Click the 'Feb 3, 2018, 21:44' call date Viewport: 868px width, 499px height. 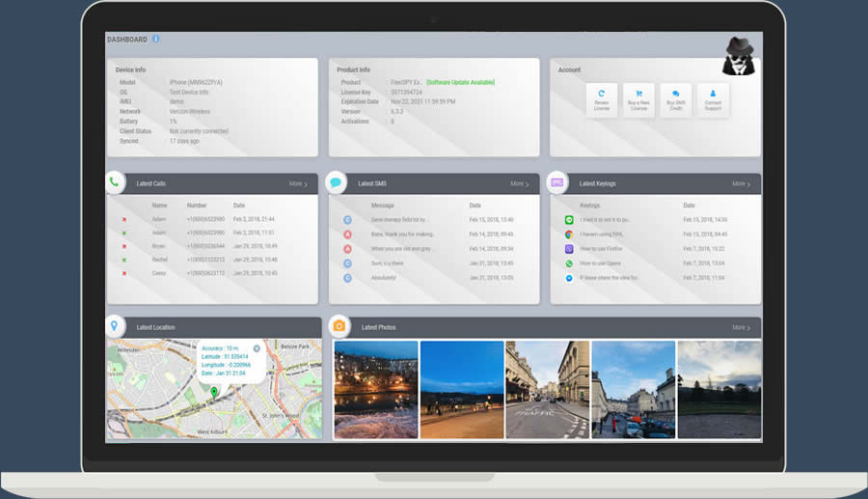pyautogui.click(x=254, y=219)
